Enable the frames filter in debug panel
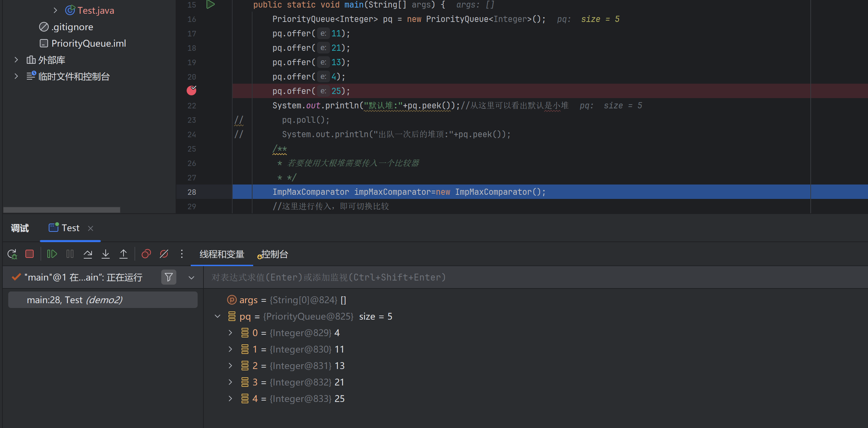 click(x=168, y=277)
